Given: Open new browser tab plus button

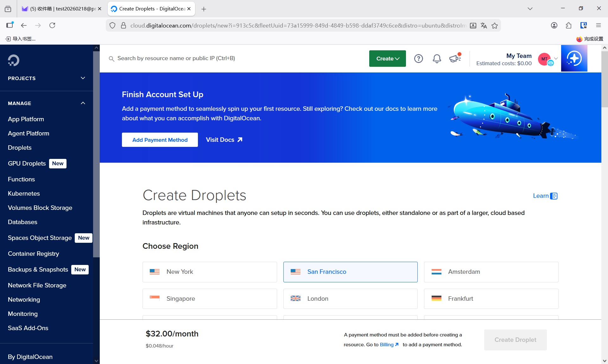Looking at the screenshot, I should coord(204,9).
